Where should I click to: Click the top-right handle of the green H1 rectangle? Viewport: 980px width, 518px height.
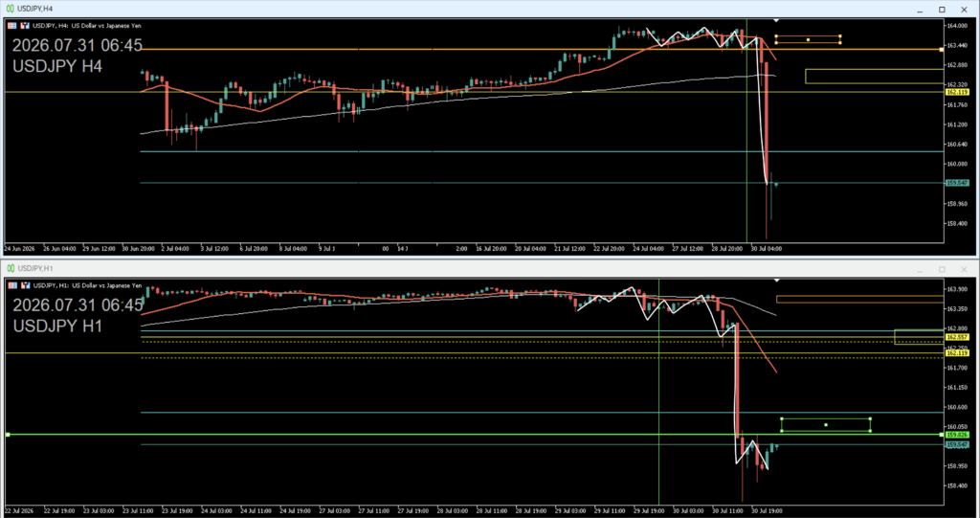pos(870,418)
